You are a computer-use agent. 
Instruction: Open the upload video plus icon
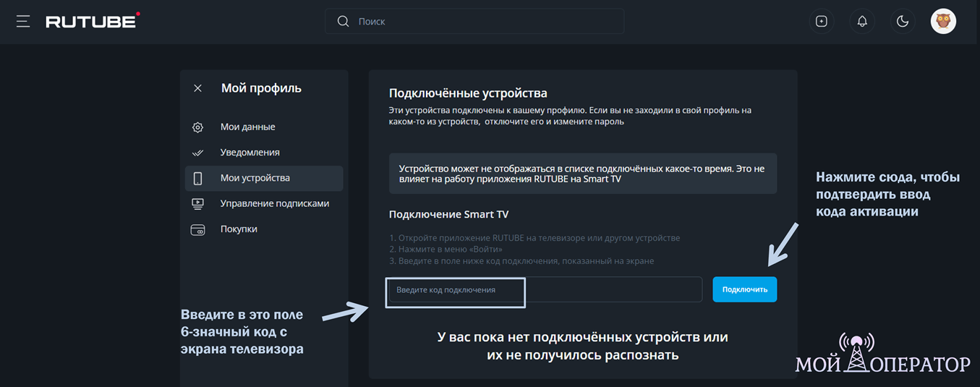click(x=822, y=22)
